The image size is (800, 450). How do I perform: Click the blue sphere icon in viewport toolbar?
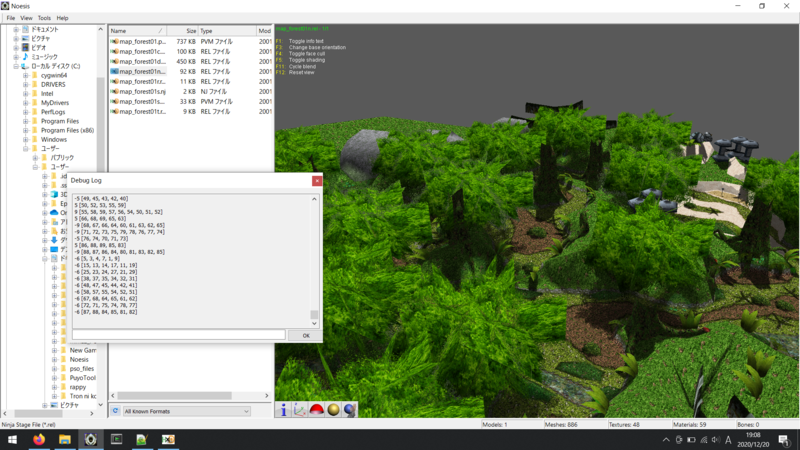point(349,410)
